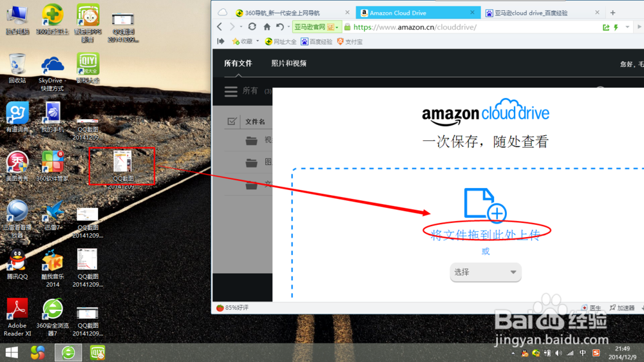Open the 收藏 favorites button
This screenshot has height=362, width=644.
click(242, 41)
